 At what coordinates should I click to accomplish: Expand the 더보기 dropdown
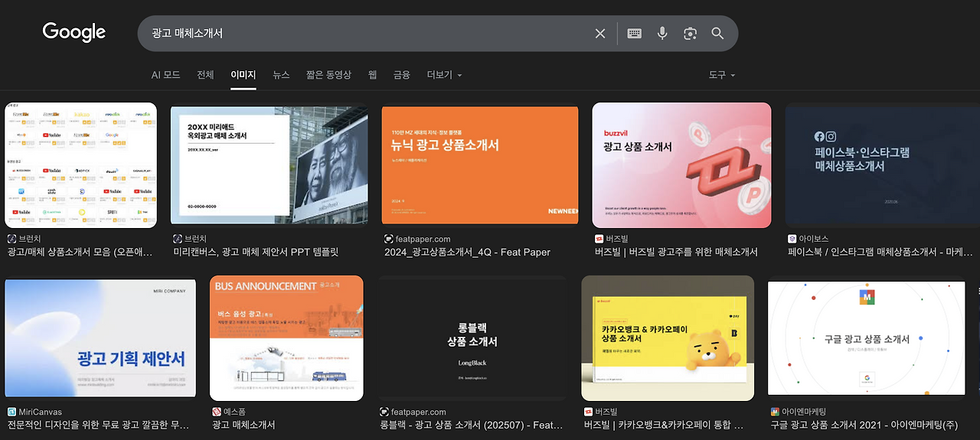pos(444,75)
